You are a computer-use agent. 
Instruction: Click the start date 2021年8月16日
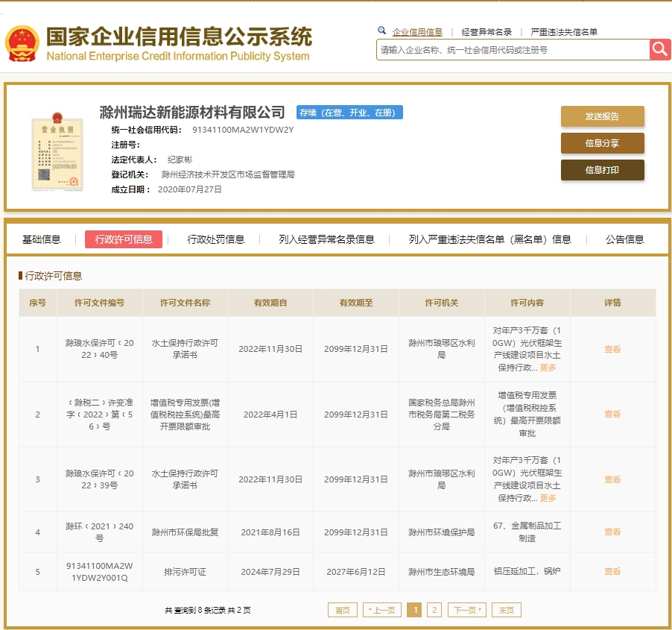(270, 532)
